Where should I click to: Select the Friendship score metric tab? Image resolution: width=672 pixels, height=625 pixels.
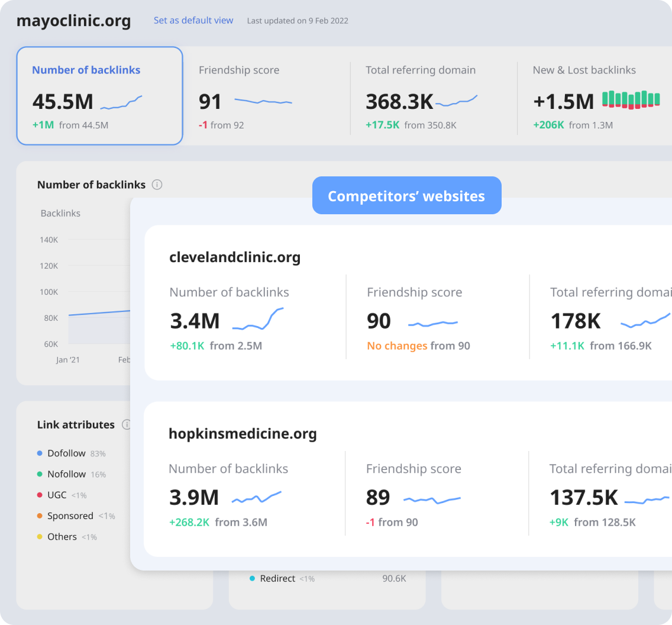tap(267, 96)
